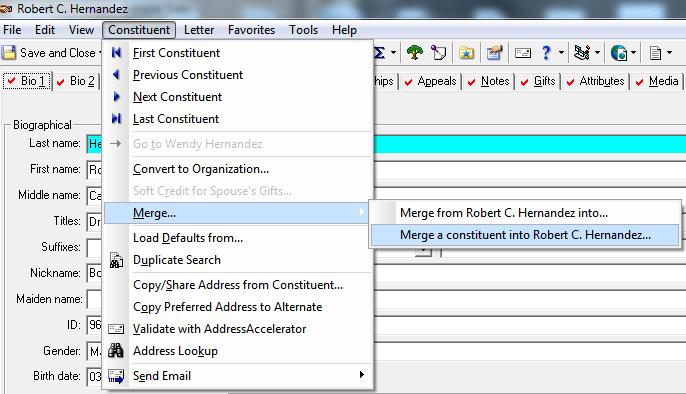Select Merge a constituent into Robert C. Hernandez

coord(525,235)
